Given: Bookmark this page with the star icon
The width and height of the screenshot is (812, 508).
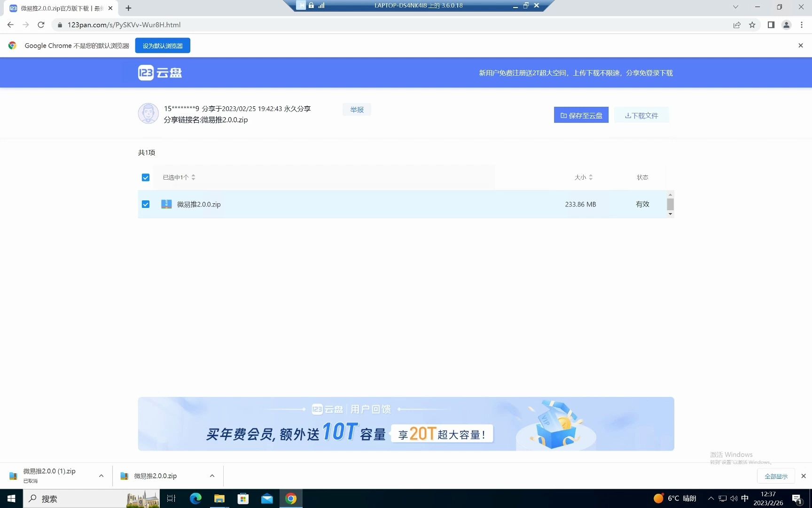Looking at the screenshot, I should tap(752, 25).
